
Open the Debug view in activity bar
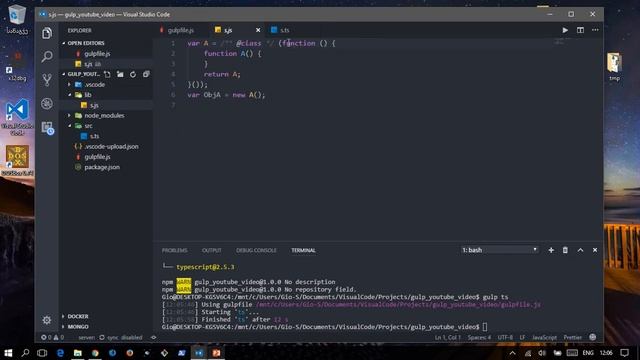point(47,103)
